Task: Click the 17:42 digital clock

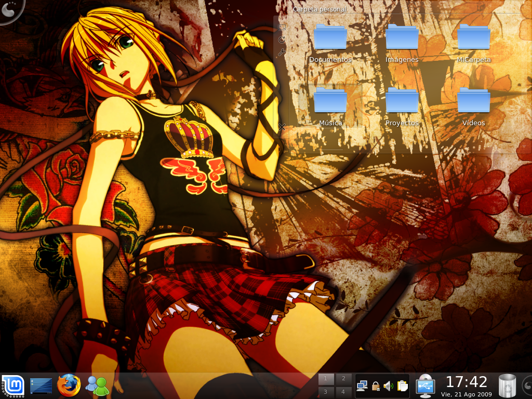Action: pyautogui.click(x=467, y=382)
